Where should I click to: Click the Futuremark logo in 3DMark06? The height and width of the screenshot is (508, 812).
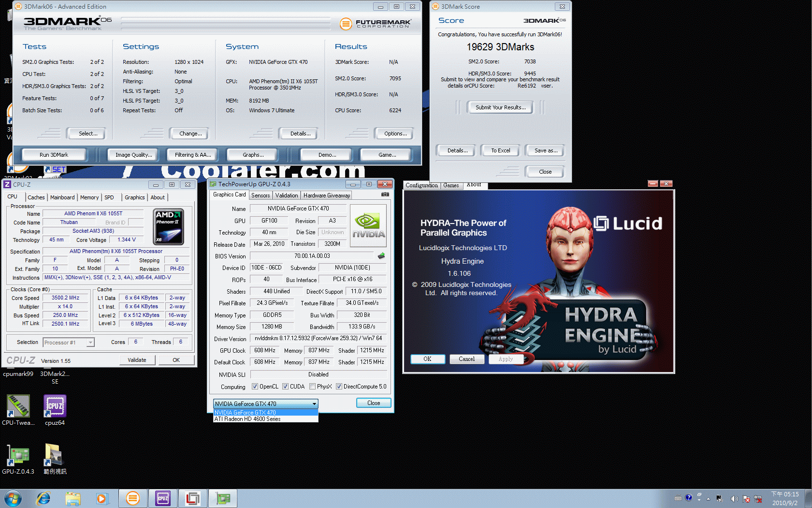click(376, 23)
